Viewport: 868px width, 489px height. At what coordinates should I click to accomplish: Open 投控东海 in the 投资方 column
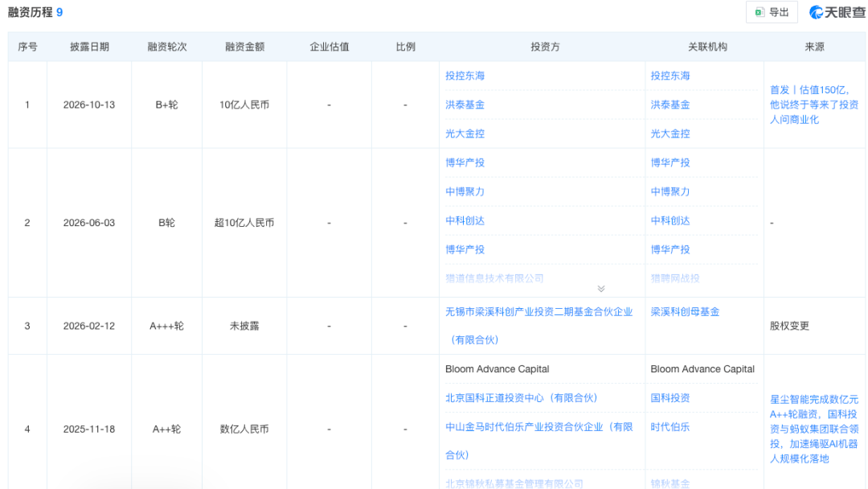pos(465,76)
